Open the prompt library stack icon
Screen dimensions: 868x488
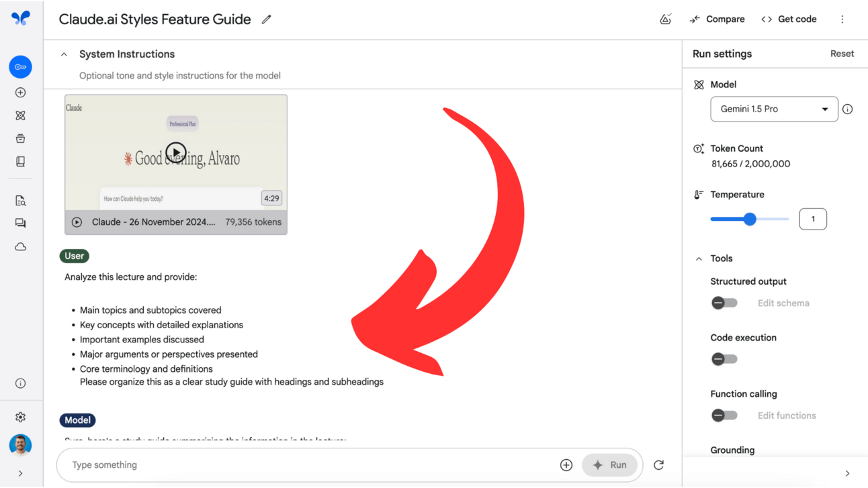coord(20,138)
